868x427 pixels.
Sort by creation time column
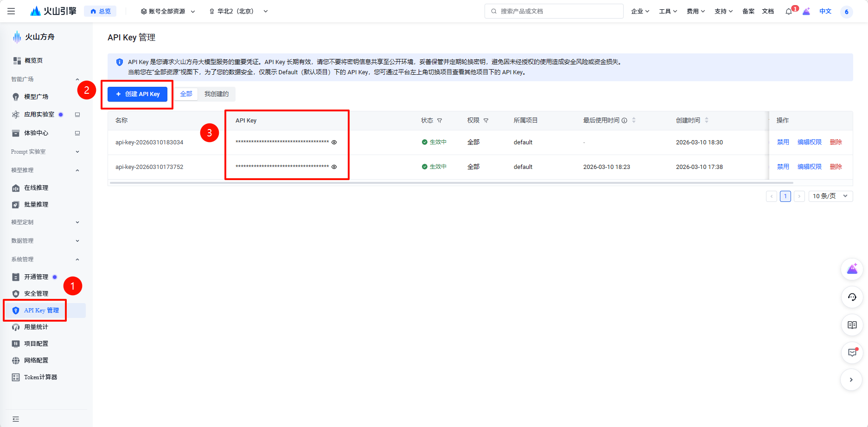pos(706,120)
